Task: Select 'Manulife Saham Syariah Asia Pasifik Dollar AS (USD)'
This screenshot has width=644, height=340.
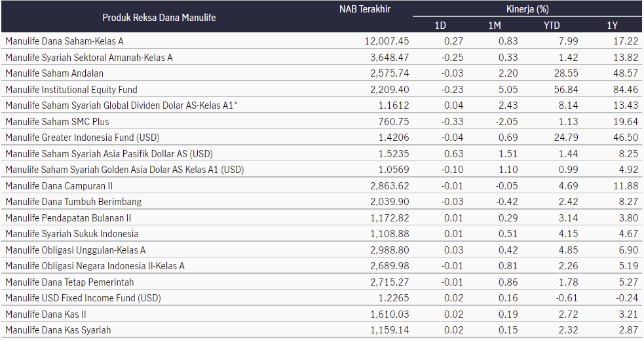Action: [x=109, y=154]
